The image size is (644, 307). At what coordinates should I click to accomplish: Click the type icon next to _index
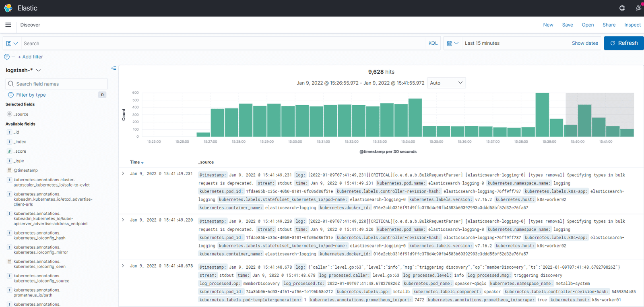(9, 142)
